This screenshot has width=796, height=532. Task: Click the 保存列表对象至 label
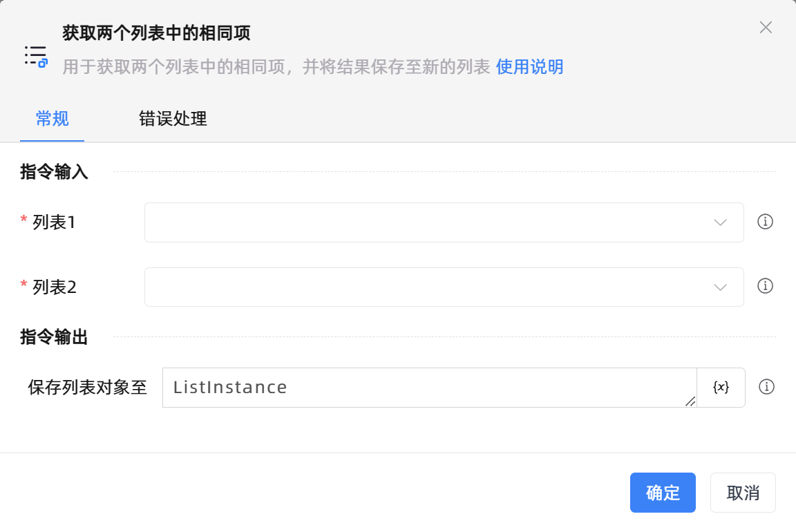tap(88, 387)
